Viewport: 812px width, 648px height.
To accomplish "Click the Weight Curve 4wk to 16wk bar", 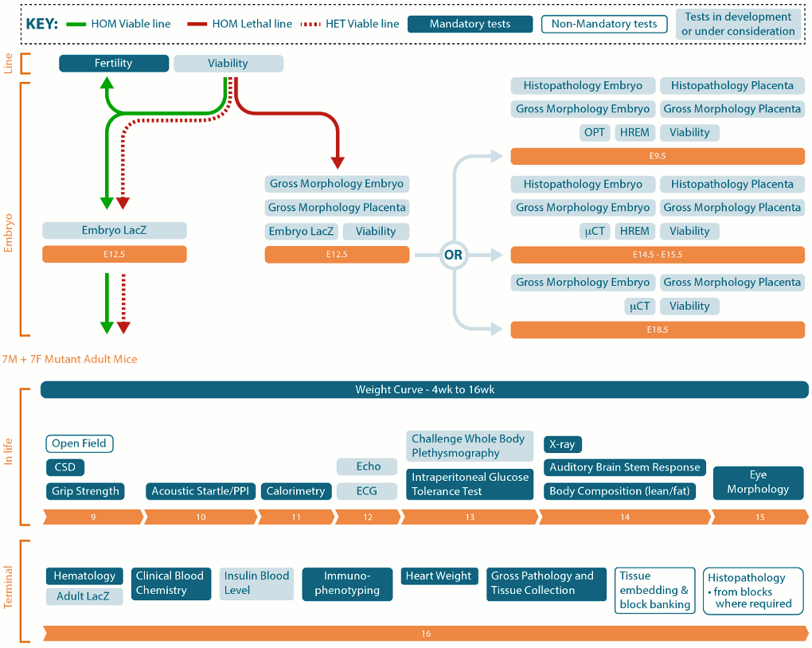I will click(x=424, y=389).
